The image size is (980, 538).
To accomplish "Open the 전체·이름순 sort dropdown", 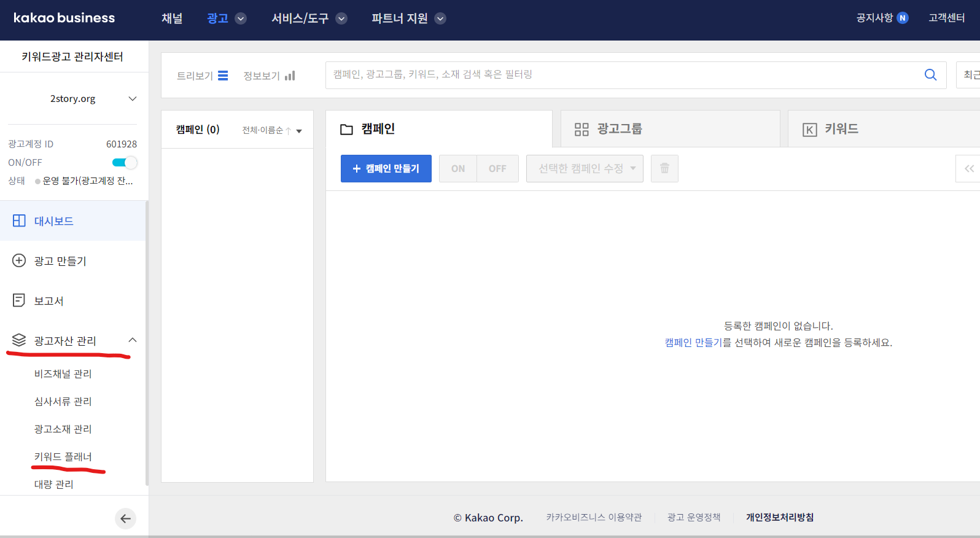I will 272,130.
